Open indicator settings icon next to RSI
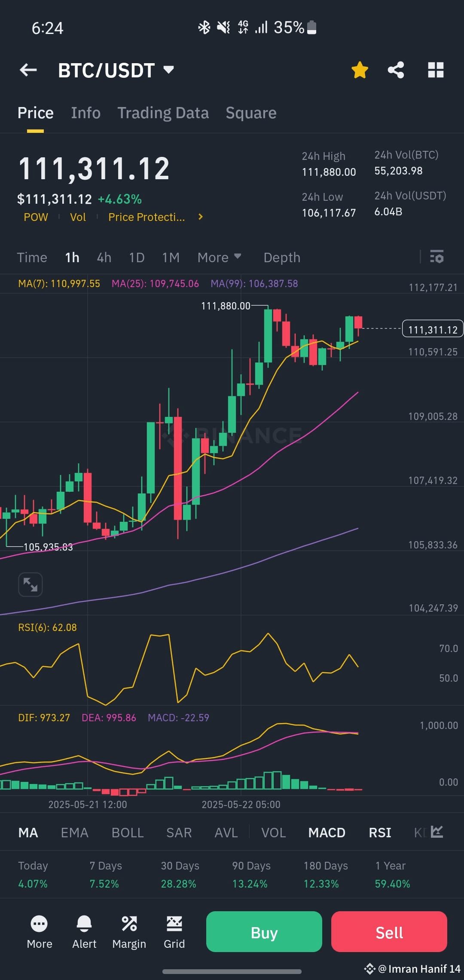Viewport: 464px width, 980px height. tap(437, 832)
